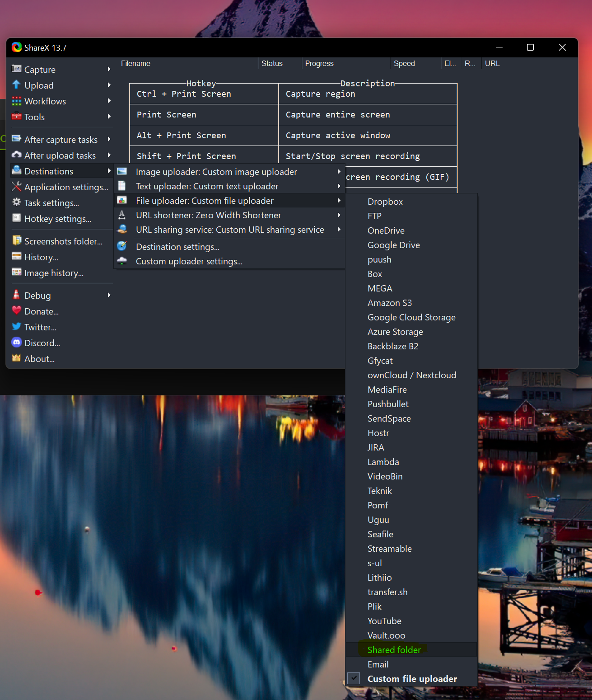This screenshot has width=592, height=700.
Task: Toggle the Custom file uploader checkbox
Action: [354, 678]
